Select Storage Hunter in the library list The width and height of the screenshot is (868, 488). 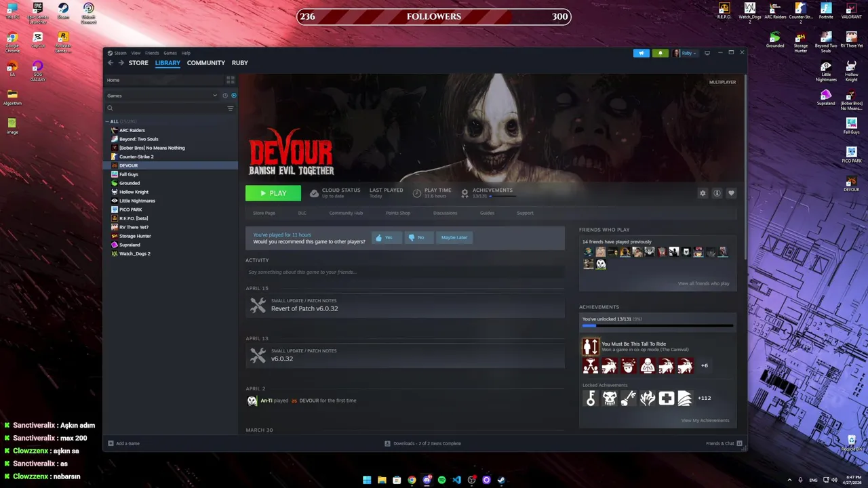(170, 236)
